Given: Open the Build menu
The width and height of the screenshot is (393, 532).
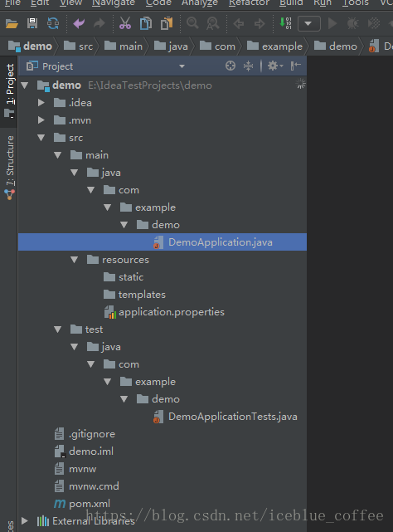Looking at the screenshot, I should (x=291, y=3).
